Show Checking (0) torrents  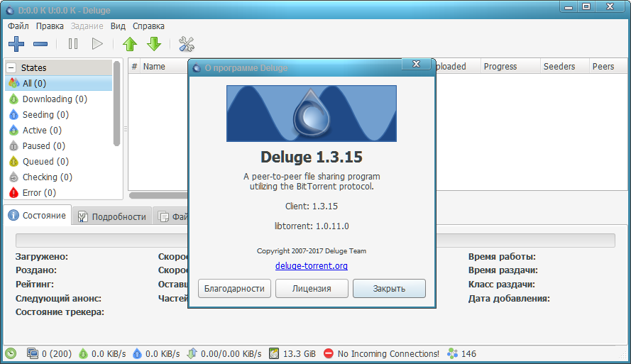click(x=59, y=177)
